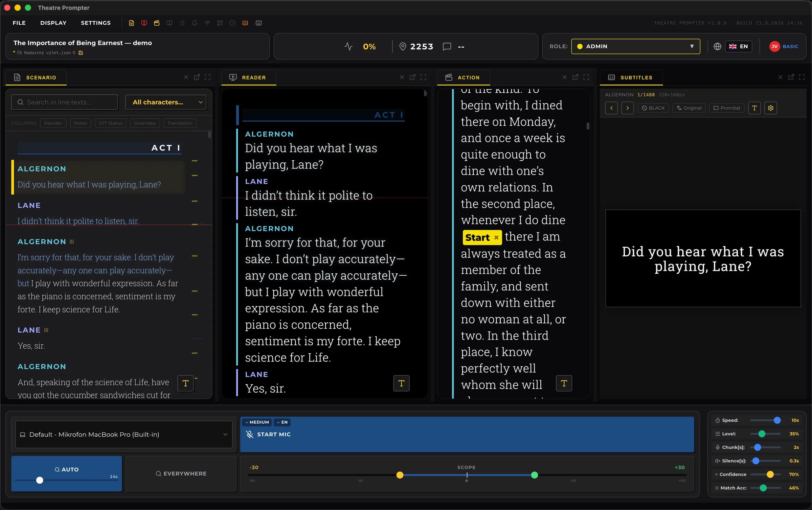Pop out the Action panel
This screenshot has height=510, width=812.
point(575,77)
